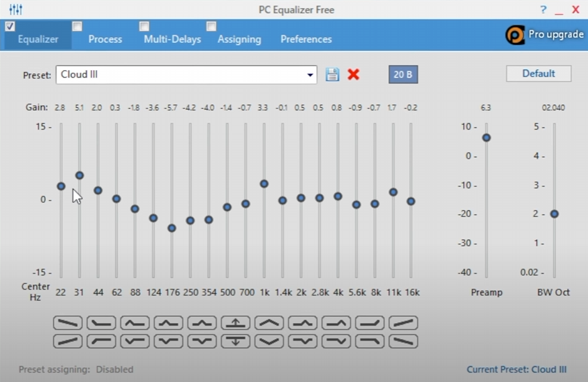The image size is (588, 382).
Task: Click the 176 Hz band slider knob
Action: 172,228
